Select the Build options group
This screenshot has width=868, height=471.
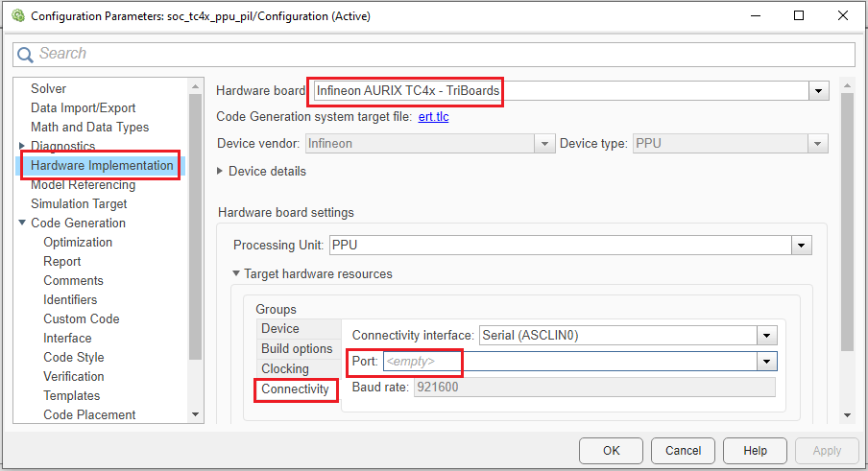(x=297, y=348)
